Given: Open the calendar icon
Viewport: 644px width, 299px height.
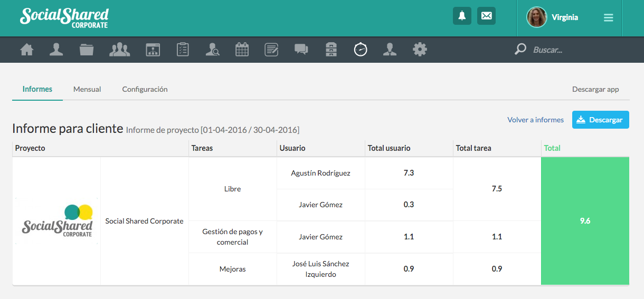Looking at the screenshot, I should 242,50.
